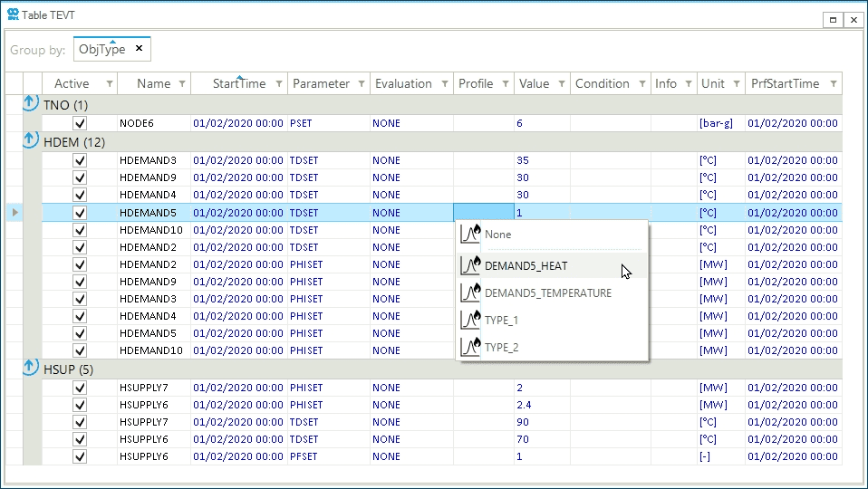The width and height of the screenshot is (868, 489).
Task: Click the profile icon beside TYPE_1
Action: (x=470, y=320)
